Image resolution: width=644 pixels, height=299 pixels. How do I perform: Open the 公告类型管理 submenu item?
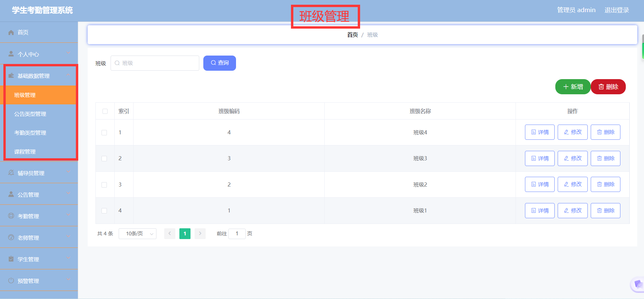tap(39, 114)
